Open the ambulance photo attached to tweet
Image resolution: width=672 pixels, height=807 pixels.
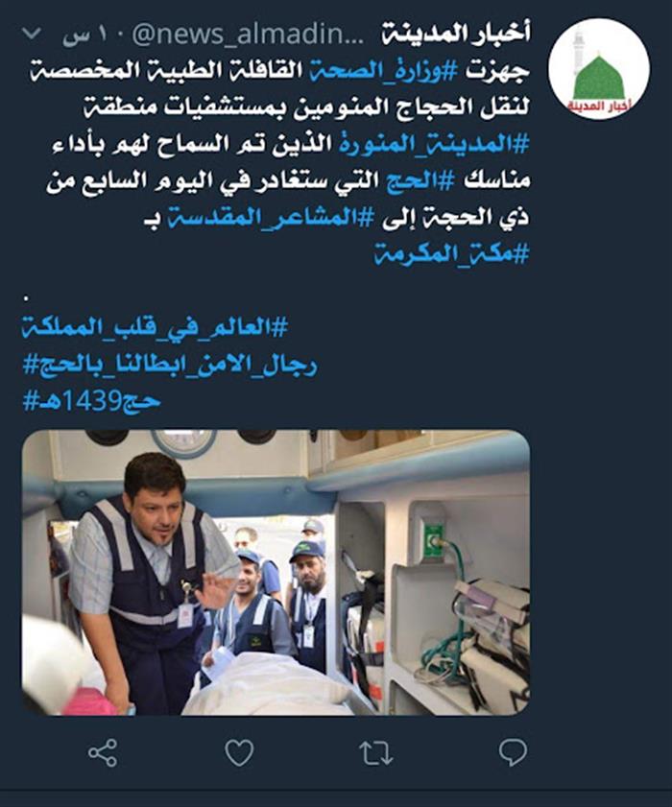[276, 572]
